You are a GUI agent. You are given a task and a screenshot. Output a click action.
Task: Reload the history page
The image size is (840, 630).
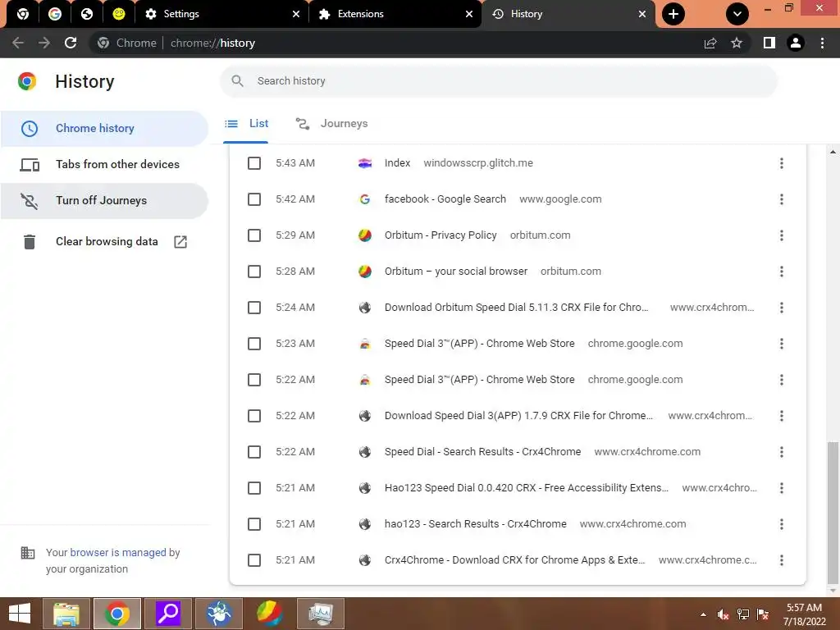(x=71, y=43)
